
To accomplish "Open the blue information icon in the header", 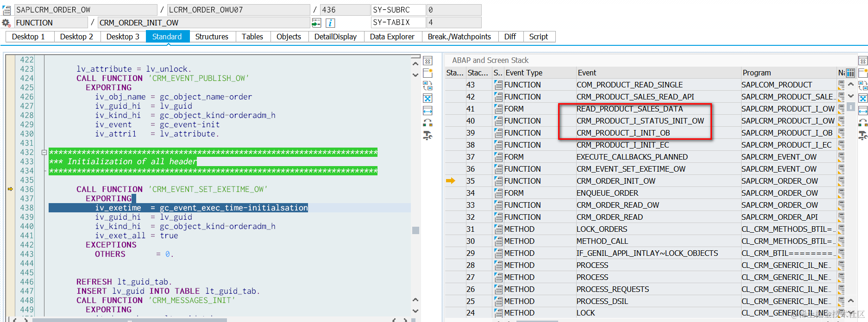I will coord(330,23).
